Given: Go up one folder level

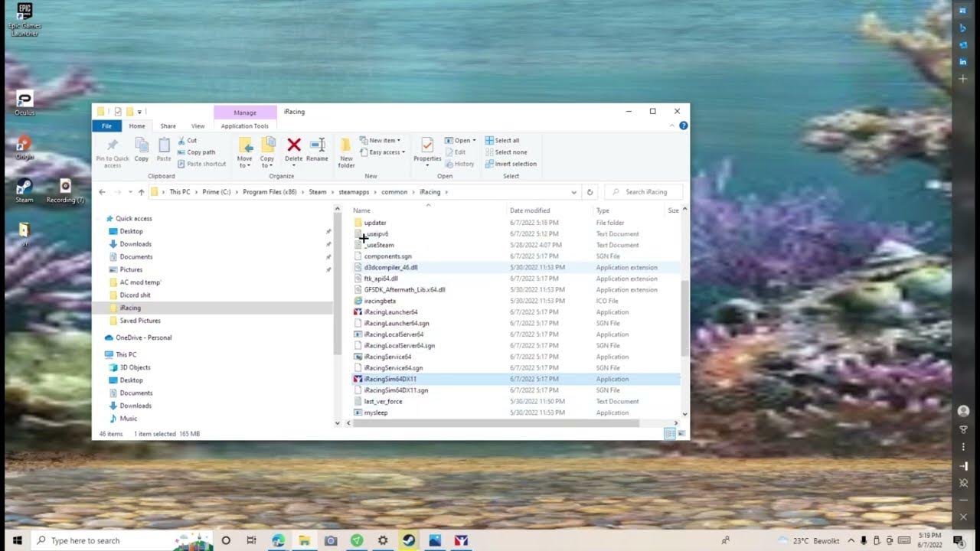Looking at the screenshot, I should click(142, 192).
